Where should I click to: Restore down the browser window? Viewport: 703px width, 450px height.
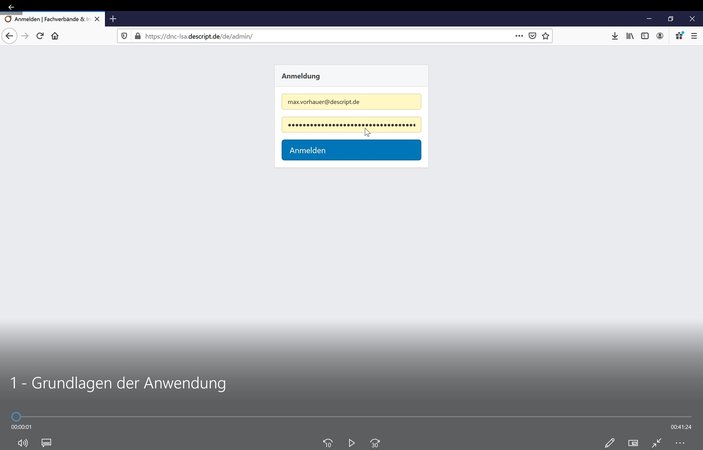pos(670,19)
